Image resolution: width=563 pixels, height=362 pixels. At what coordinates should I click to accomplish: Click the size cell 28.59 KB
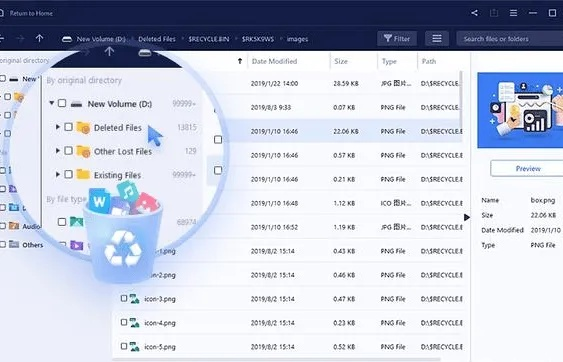click(x=346, y=84)
